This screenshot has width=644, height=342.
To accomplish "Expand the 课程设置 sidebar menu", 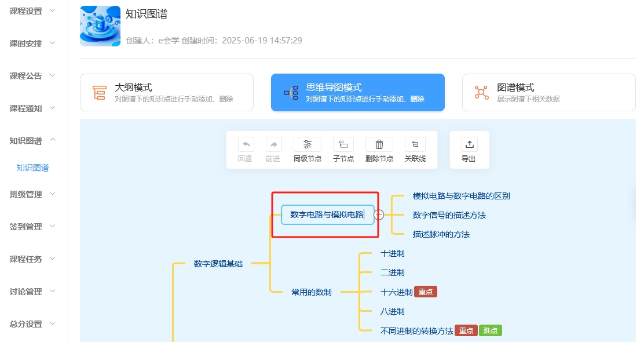I will (33, 11).
